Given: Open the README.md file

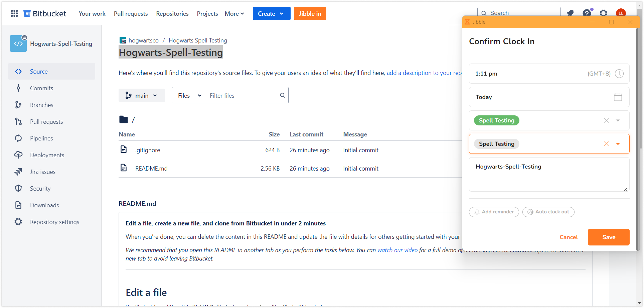Looking at the screenshot, I should pos(151,169).
